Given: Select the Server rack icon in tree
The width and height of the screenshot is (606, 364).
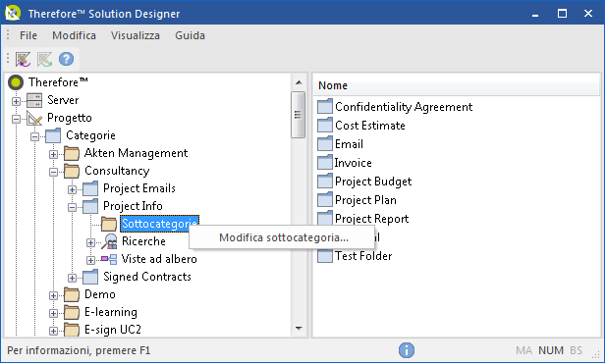Looking at the screenshot, I should [34, 100].
